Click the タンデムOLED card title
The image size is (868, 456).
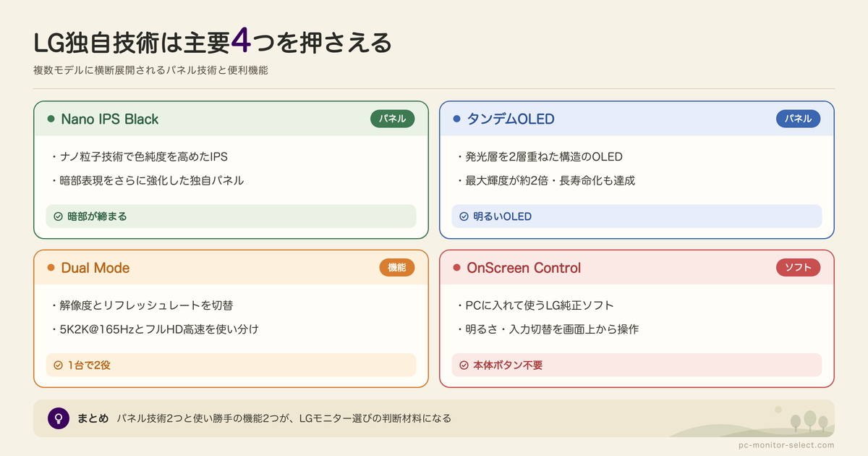pyautogui.click(x=511, y=119)
